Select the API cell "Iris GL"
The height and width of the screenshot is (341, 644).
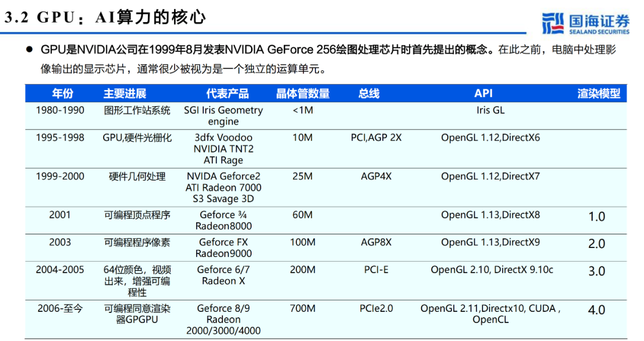(490, 110)
